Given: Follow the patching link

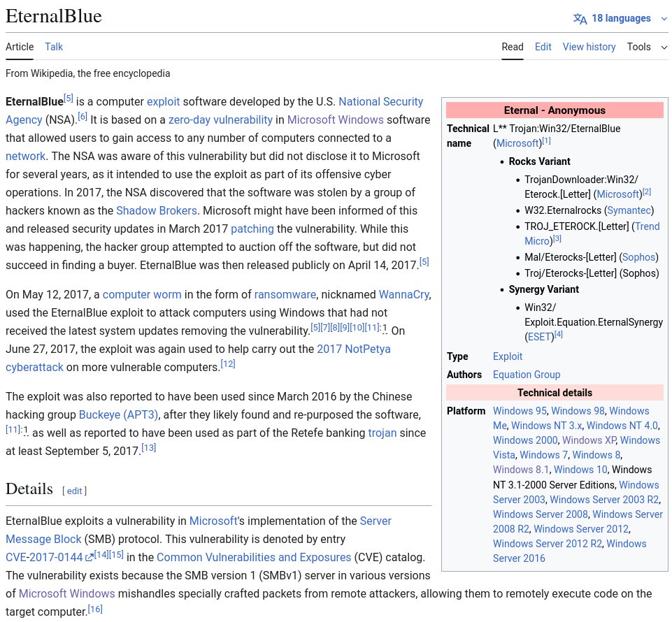Looking at the screenshot, I should point(252,229).
